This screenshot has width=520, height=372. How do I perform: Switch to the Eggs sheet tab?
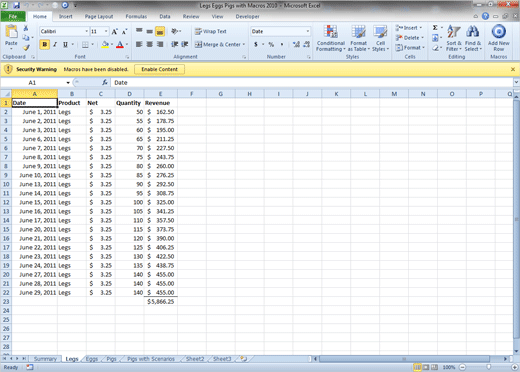point(92,359)
